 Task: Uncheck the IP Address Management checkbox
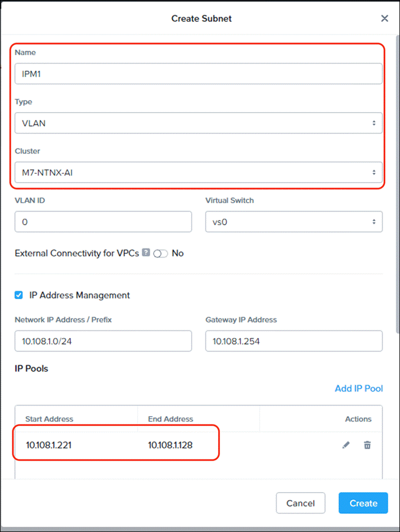tap(19, 295)
